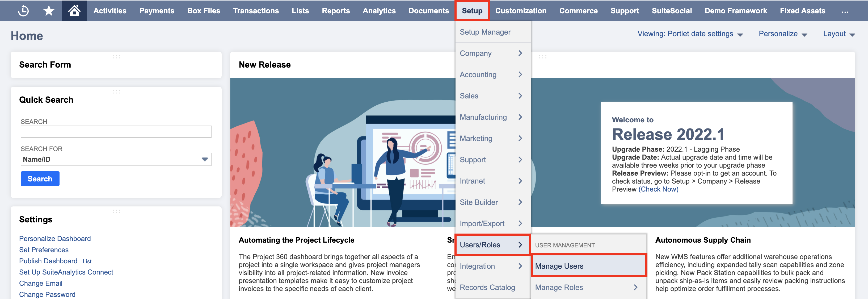This screenshot has width=868, height=299.
Task: Click the Setup Manager menu item
Action: click(x=486, y=32)
